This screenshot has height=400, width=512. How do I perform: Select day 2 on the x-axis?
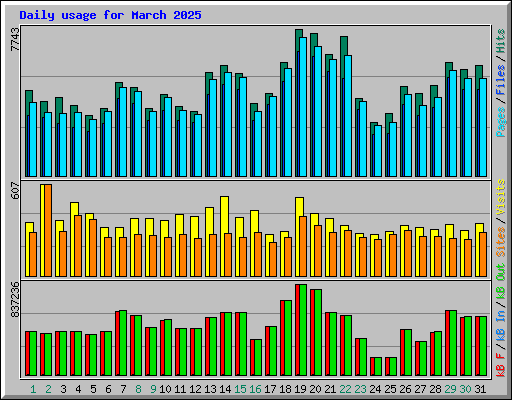click(x=48, y=389)
